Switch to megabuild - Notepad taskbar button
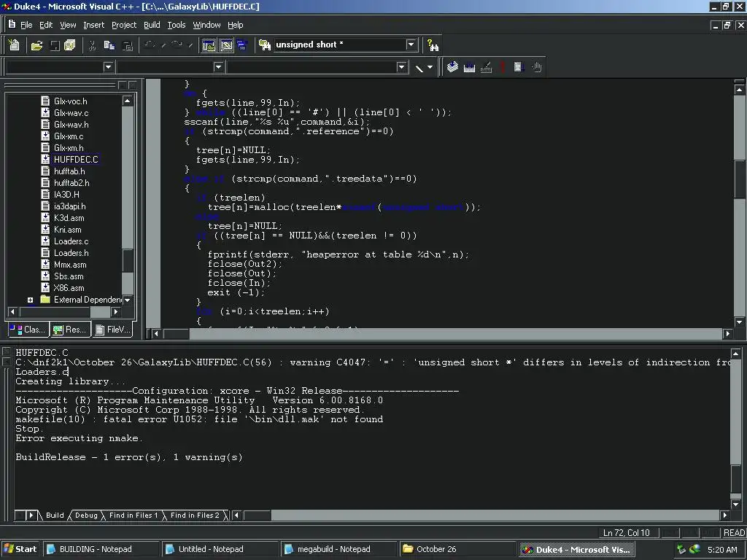 point(338,549)
